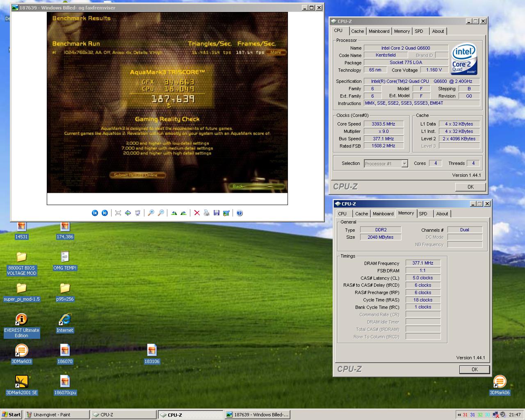Screen dimensions: 525x420
Task: Switch to Mainboard tab in upper CPU-Z
Action: [379, 31]
